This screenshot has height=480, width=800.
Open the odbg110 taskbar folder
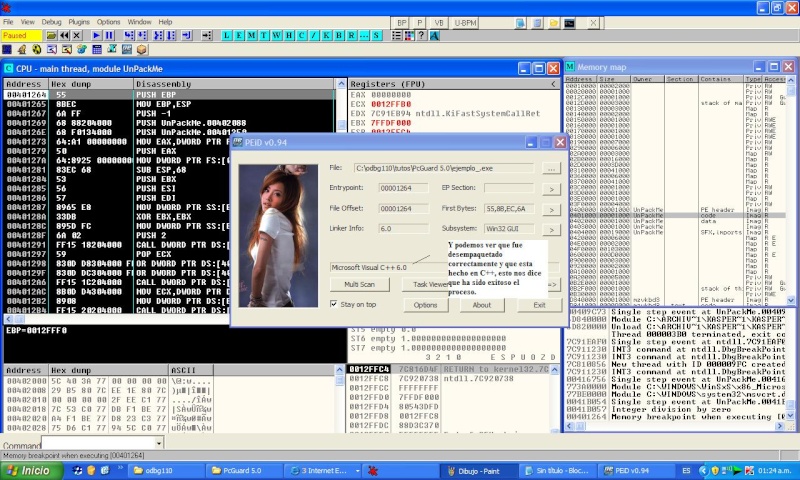[x=164, y=471]
